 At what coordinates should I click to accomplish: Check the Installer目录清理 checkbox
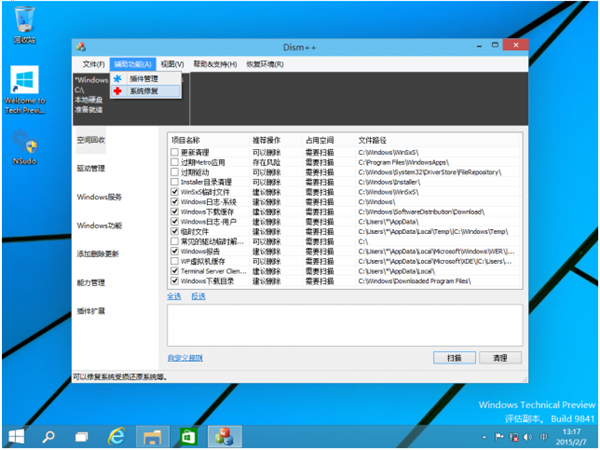tap(174, 182)
